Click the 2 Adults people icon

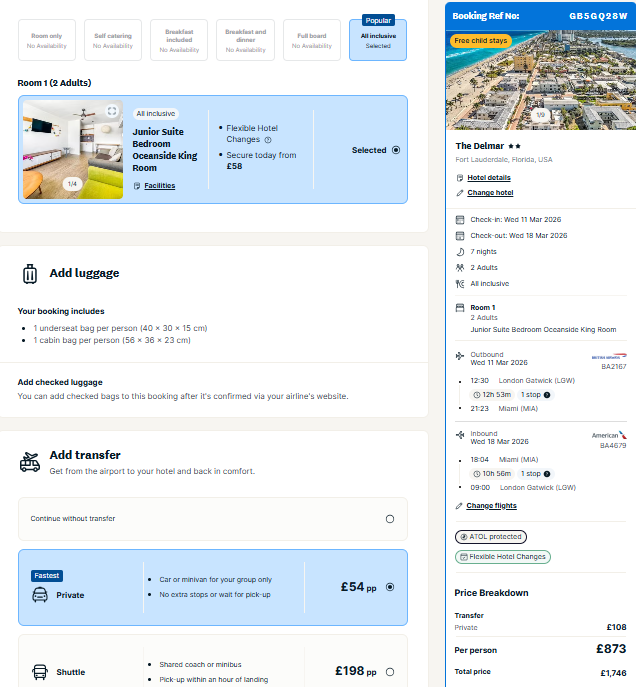coord(460,268)
